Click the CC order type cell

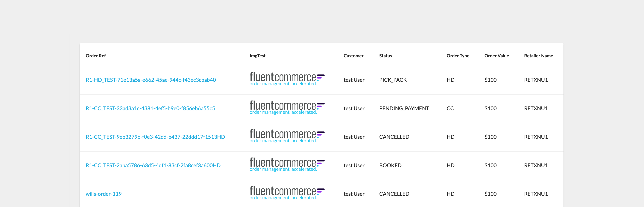click(450, 108)
